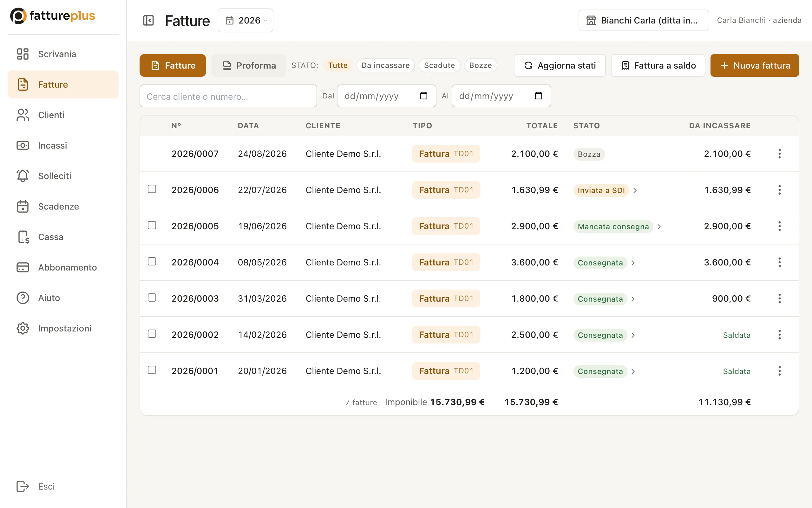
Task: Click the Aggiorna stati button
Action: (x=560, y=65)
